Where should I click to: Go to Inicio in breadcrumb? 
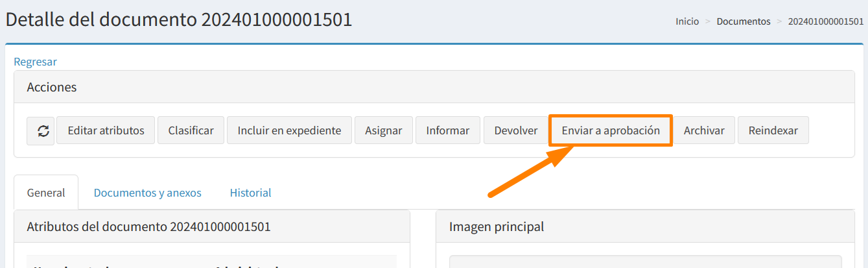(x=687, y=21)
